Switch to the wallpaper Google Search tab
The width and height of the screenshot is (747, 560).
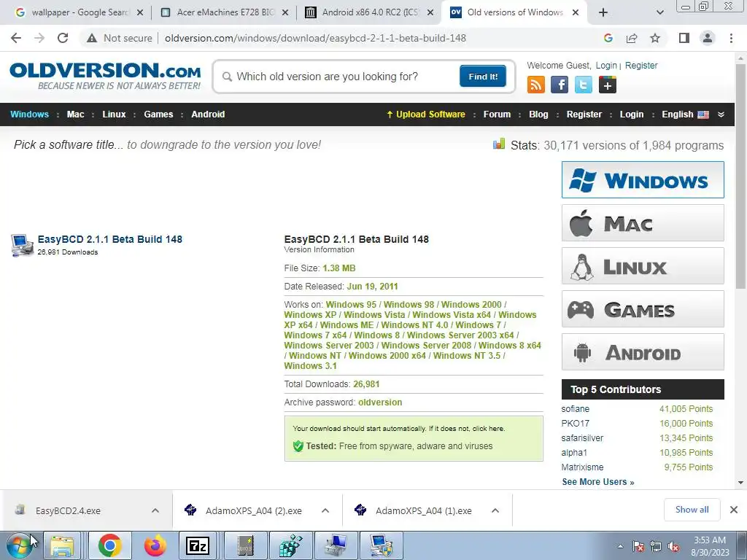point(79,12)
